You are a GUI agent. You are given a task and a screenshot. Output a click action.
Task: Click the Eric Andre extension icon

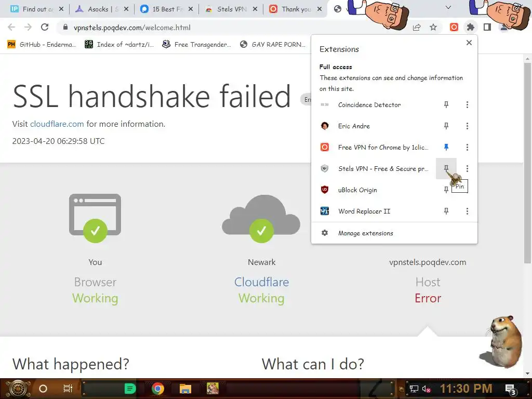[325, 126]
